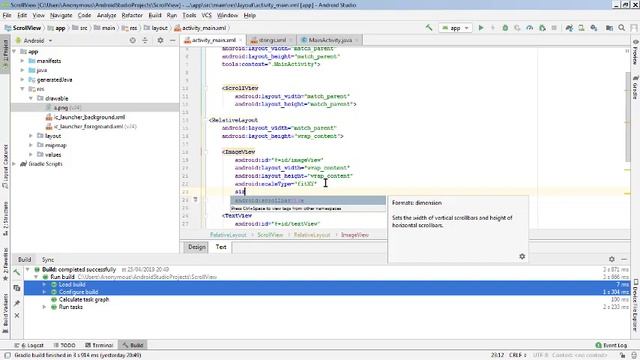
Task: Click the editor vertical scrollbar
Action: [627, 117]
